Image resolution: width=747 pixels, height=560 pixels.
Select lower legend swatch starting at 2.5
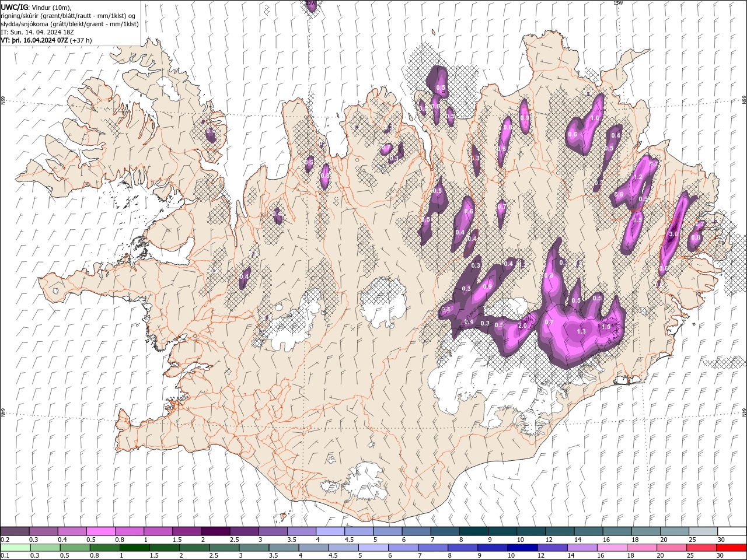pos(224,548)
